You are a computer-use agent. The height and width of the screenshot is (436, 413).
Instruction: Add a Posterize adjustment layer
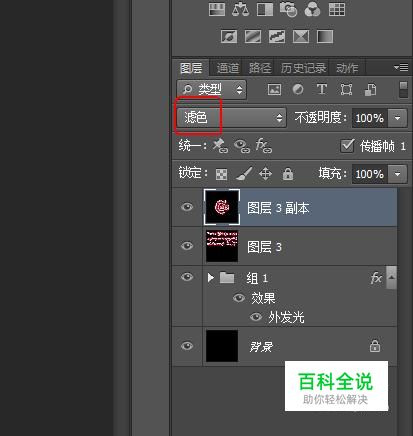pyautogui.click(x=253, y=36)
